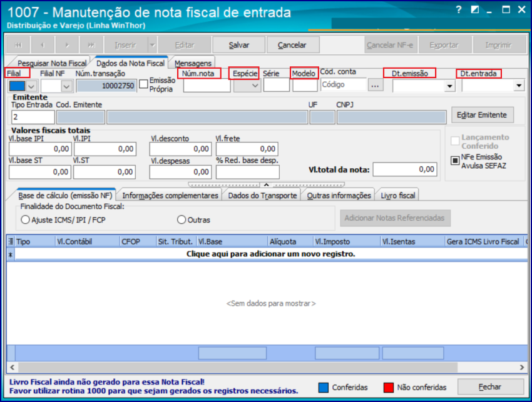Viewport: 532px width, 402px height.
Task: Click Modelo input field
Action: (305, 85)
